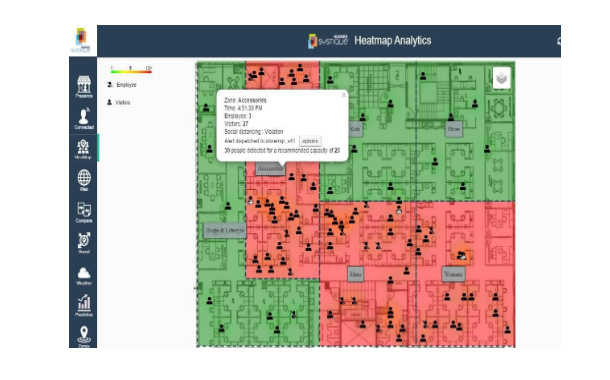Open the Compare view
The image size is (610, 380).
pyautogui.click(x=84, y=212)
